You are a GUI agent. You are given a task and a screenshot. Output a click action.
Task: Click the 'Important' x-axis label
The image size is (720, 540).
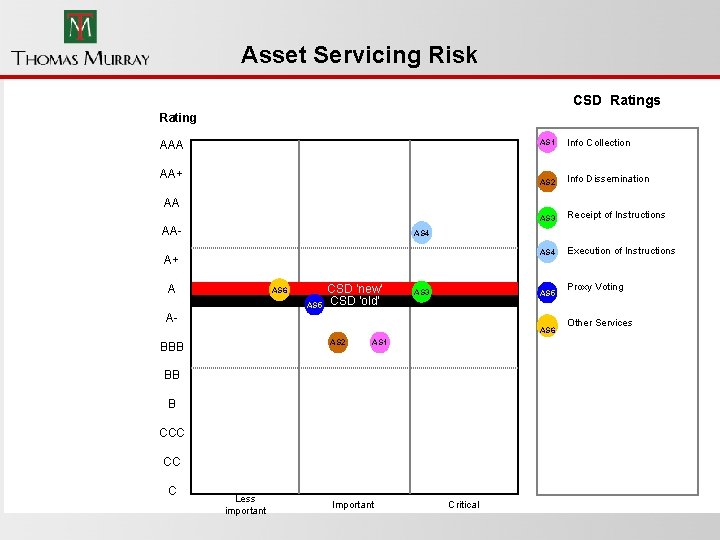tap(353, 505)
